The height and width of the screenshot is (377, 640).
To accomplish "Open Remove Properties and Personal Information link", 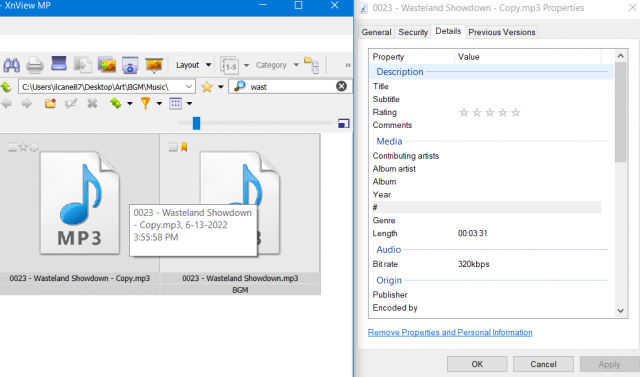I will click(450, 332).
